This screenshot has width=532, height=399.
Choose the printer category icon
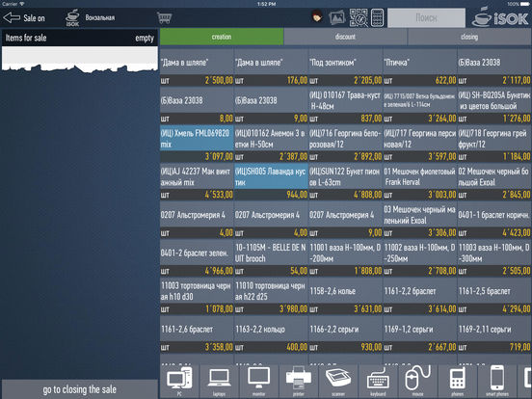[298, 381]
